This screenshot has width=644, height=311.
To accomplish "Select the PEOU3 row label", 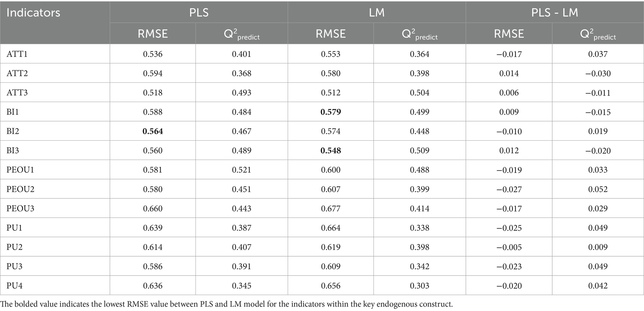I will (20, 208).
